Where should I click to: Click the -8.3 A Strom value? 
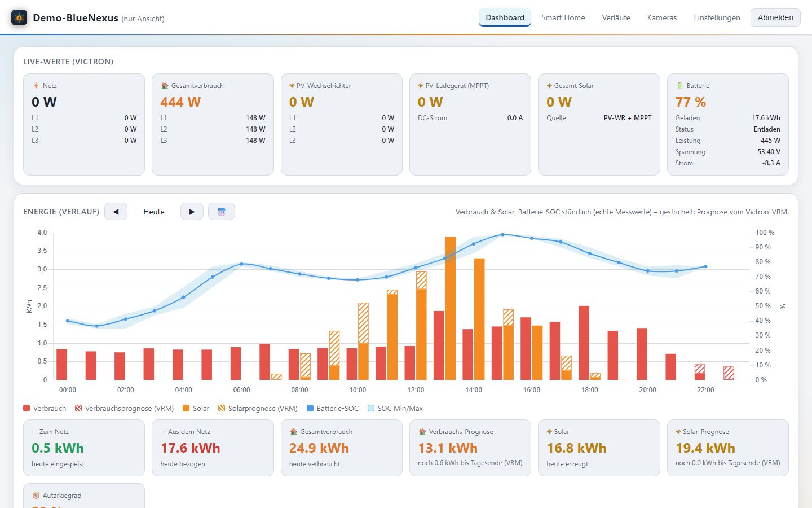pos(771,163)
